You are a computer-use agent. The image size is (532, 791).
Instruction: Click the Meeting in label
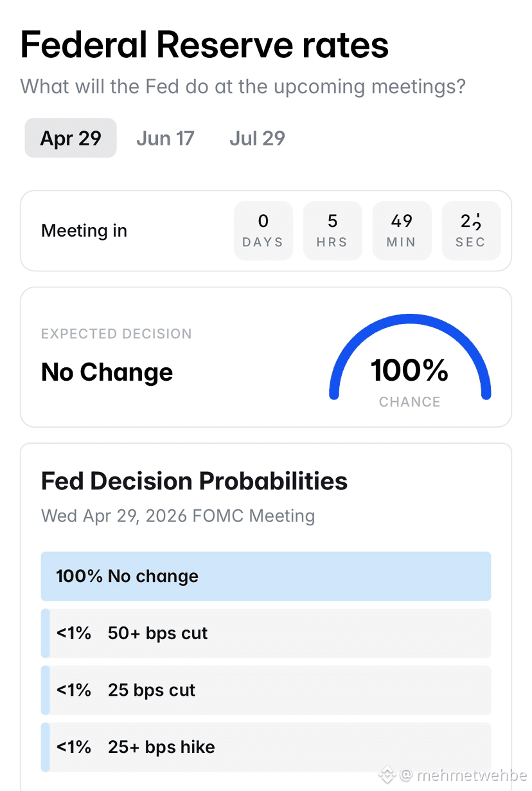tap(84, 231)
